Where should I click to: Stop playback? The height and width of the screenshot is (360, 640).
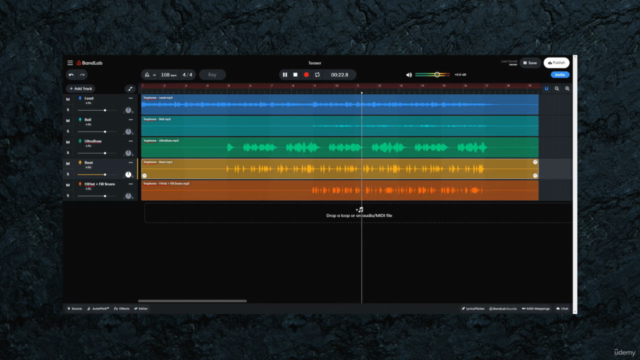coord(296,75)
